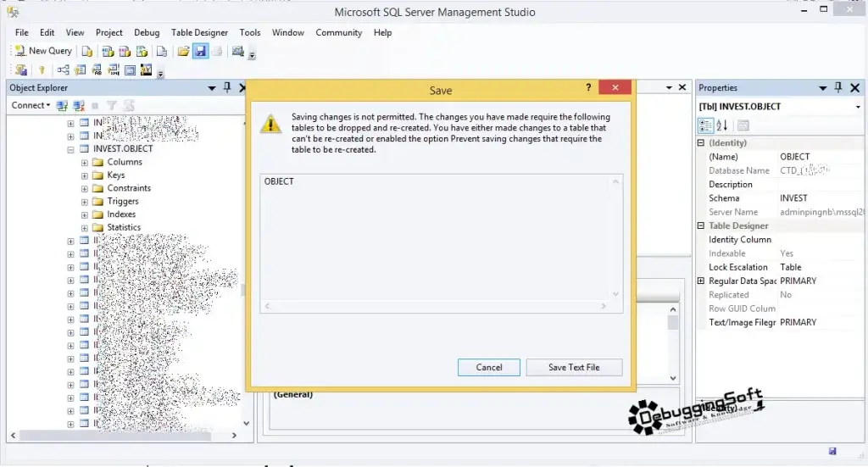Click Object Explorer horizontal scrollbar

(x=115, y=436)
